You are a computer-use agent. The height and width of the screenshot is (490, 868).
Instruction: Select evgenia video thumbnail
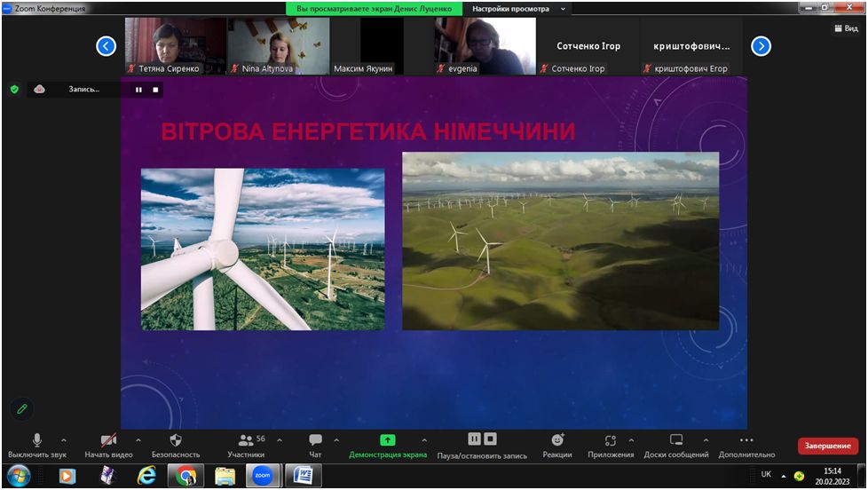485,46
